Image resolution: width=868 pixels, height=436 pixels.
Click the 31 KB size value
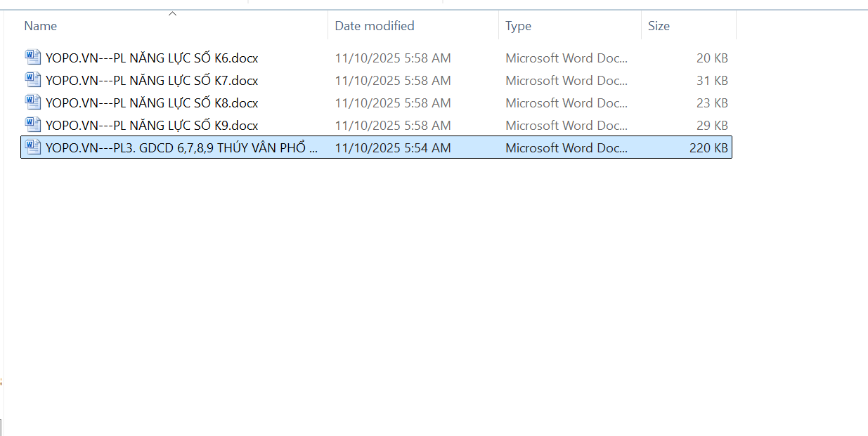pyautogui.click(x=712, y=81)
